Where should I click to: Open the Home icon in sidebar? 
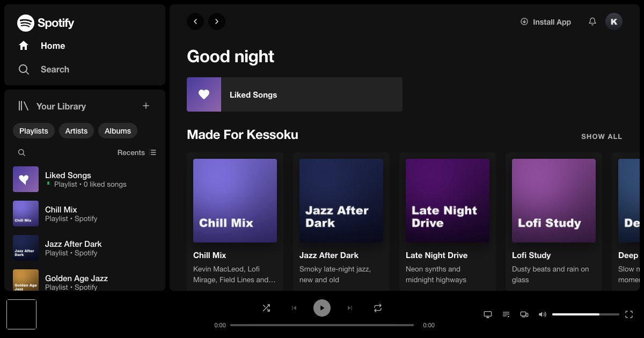24,46
